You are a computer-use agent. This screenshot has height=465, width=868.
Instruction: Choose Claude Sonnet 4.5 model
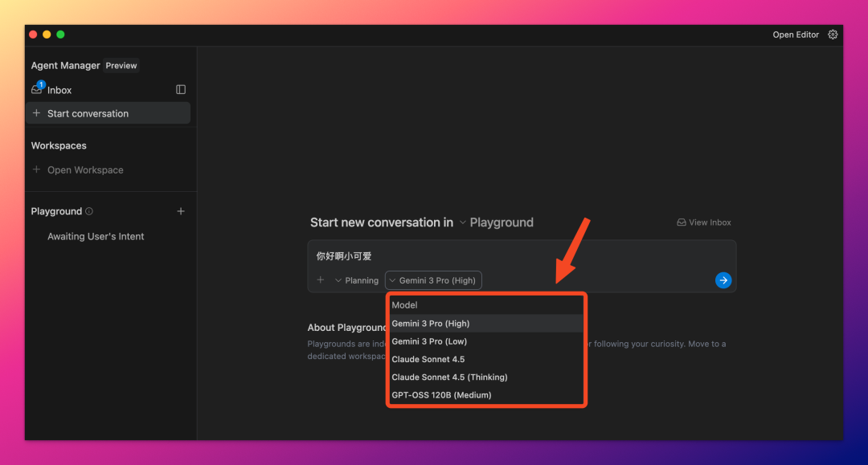click(486, 360)
